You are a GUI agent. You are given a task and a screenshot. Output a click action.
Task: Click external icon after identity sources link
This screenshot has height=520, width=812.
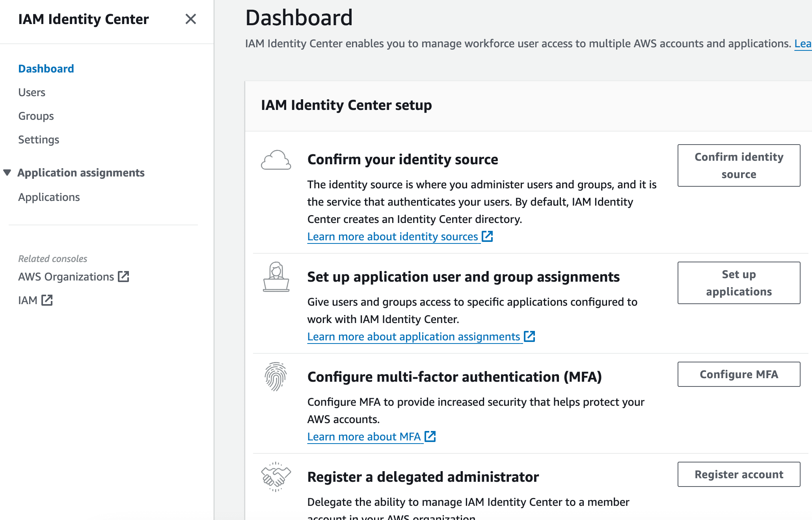pos(488,236)
